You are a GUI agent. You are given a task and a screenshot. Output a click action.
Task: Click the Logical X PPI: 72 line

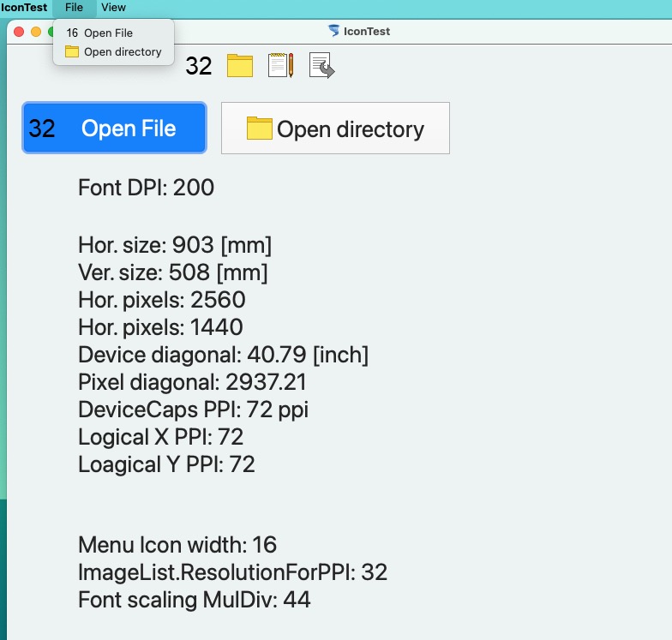(x=161, y=437)
